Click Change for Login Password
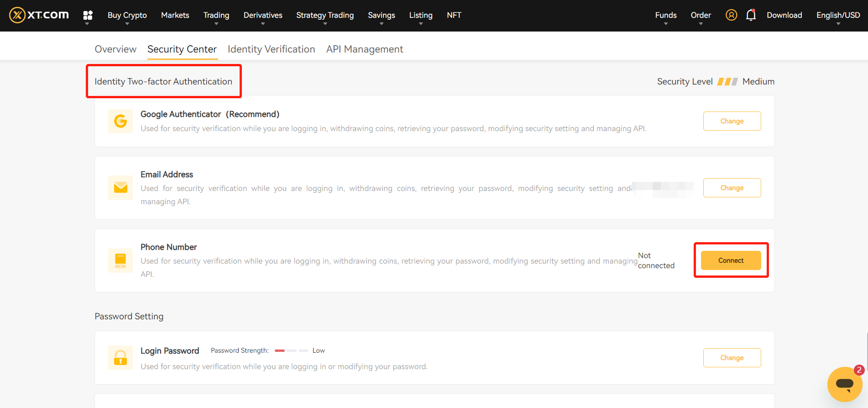The image size is (868, 408). pos(732,358)
